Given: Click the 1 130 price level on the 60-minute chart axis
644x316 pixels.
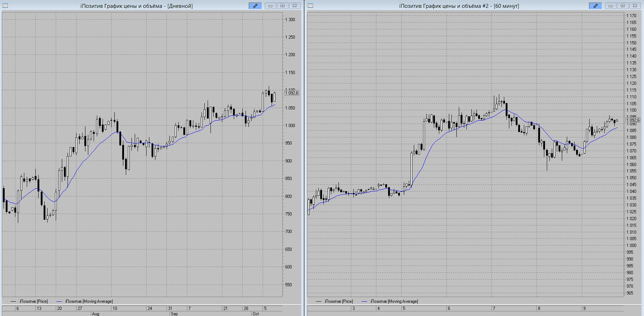Looking at the screenshot, I should coord(631,70).
